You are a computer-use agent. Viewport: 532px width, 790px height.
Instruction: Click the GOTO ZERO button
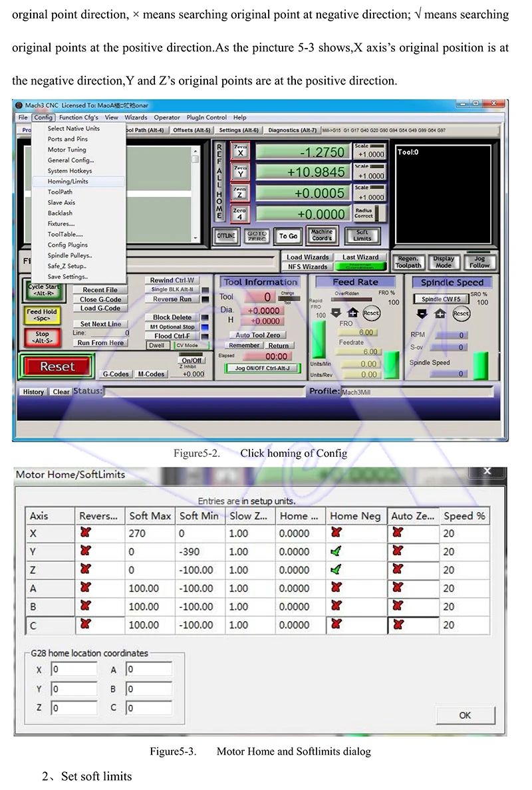257,236
